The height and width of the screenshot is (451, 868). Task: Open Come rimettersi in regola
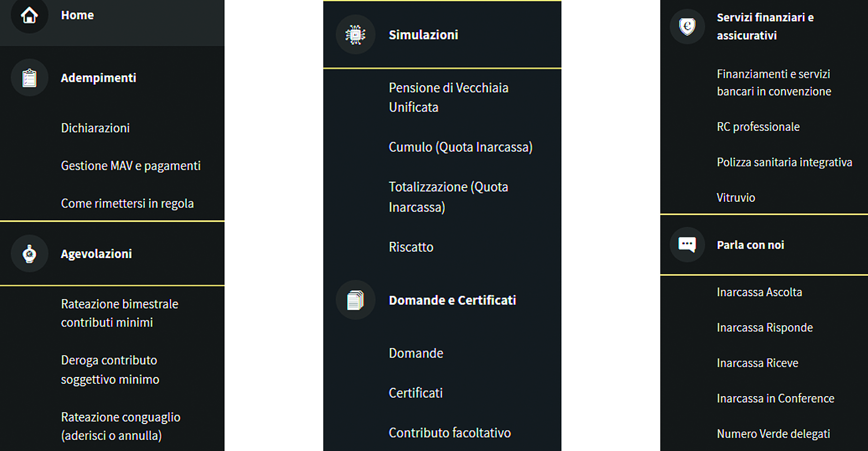pos(127,204)
